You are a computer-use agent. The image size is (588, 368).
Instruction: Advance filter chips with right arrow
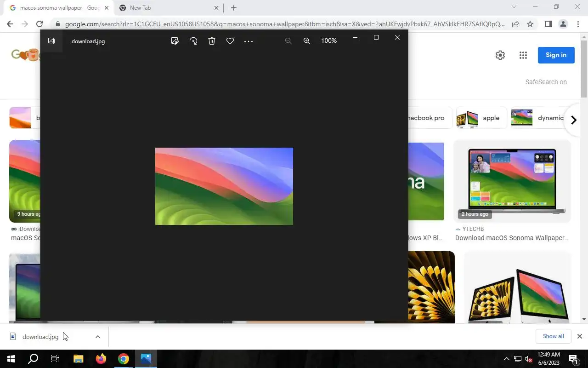pyautogui.click(x=574, y=120)
